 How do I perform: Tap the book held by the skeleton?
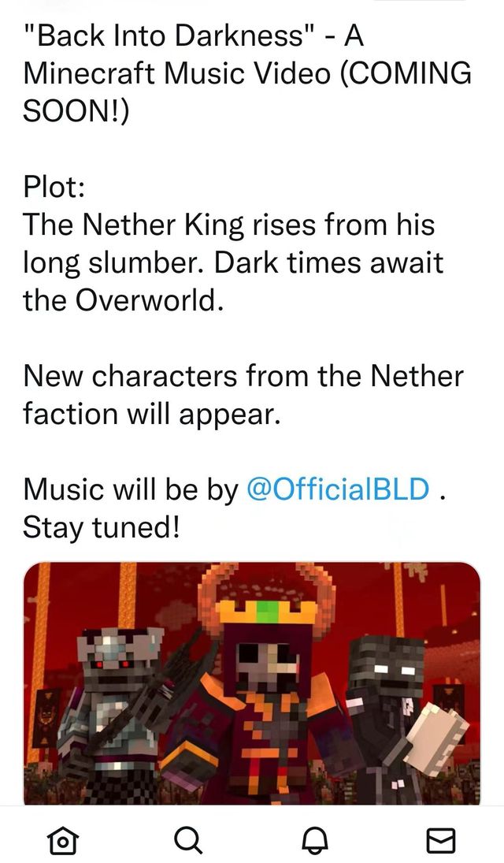point(437,738)
